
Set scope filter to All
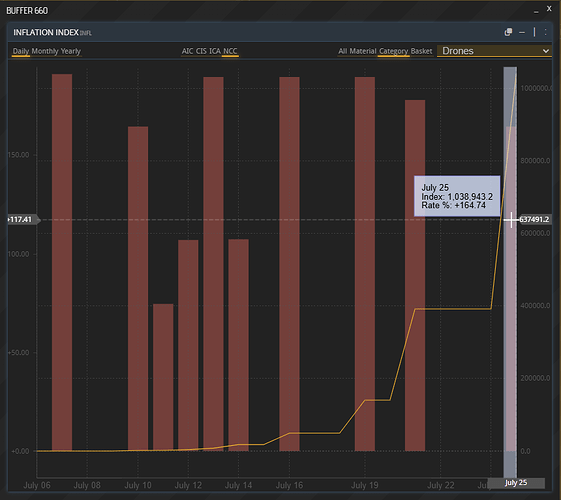[x=343, y=51]
